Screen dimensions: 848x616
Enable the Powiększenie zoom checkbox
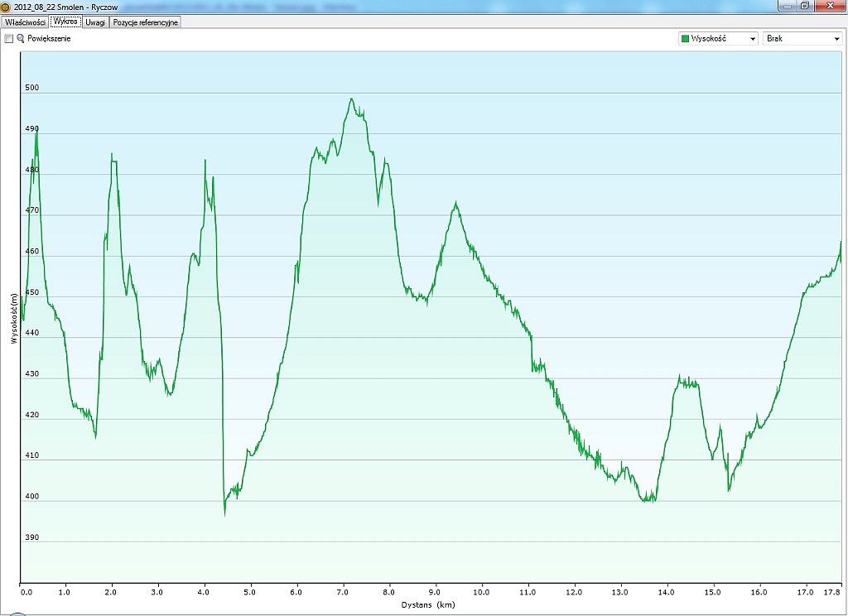point(9,39)
